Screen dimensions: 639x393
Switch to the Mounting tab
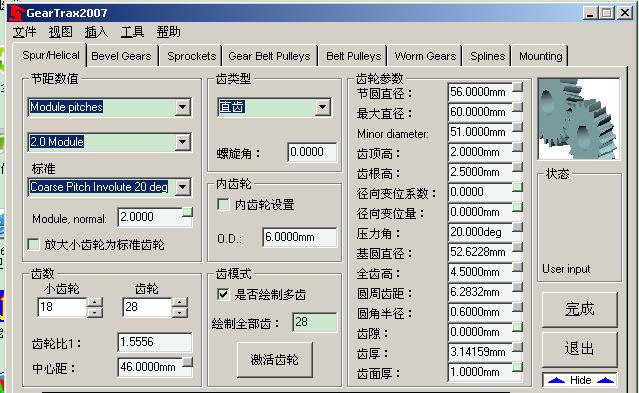pyautogui.click(x=540, y=56)
